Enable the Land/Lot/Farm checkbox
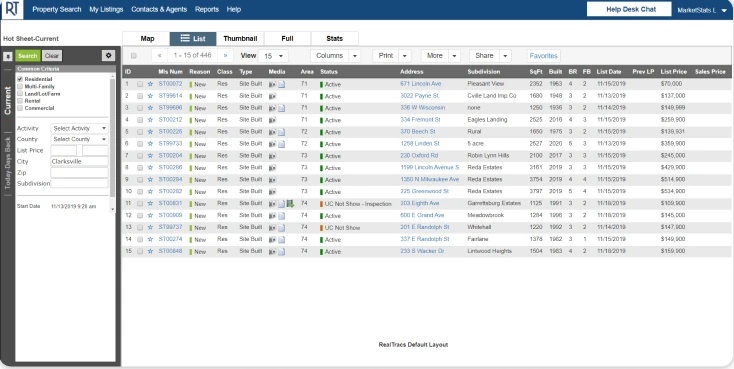Screen dimensions: 734x369 [x=20, y=94]
